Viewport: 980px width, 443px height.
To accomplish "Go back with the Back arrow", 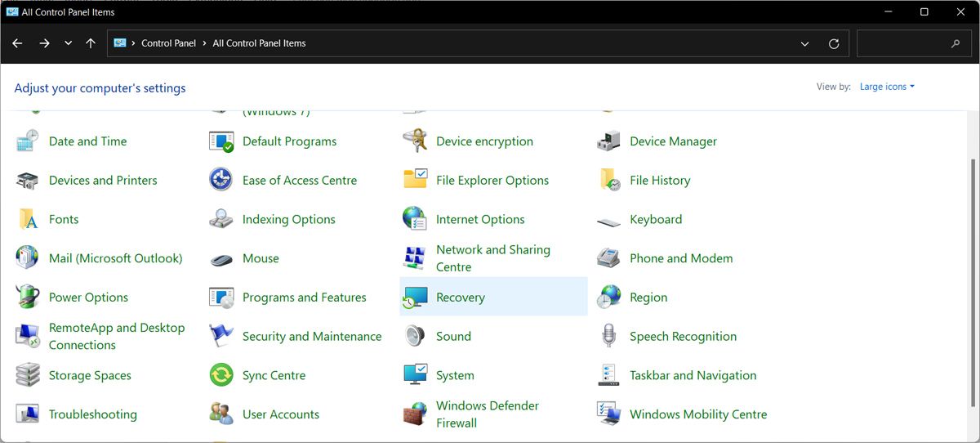I will pos(17,43).
